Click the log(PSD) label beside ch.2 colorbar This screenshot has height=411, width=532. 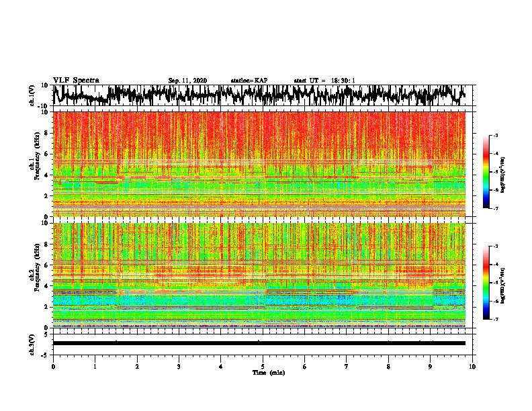click(502, 285)
